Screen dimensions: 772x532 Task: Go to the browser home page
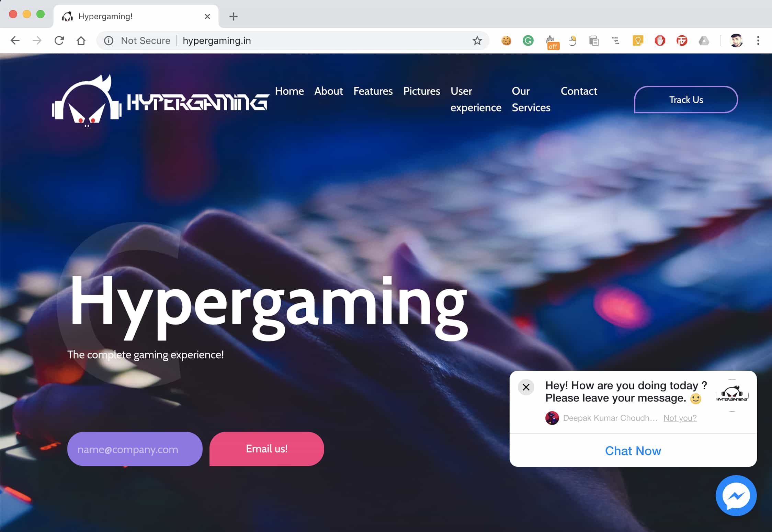tap(81, 41)
